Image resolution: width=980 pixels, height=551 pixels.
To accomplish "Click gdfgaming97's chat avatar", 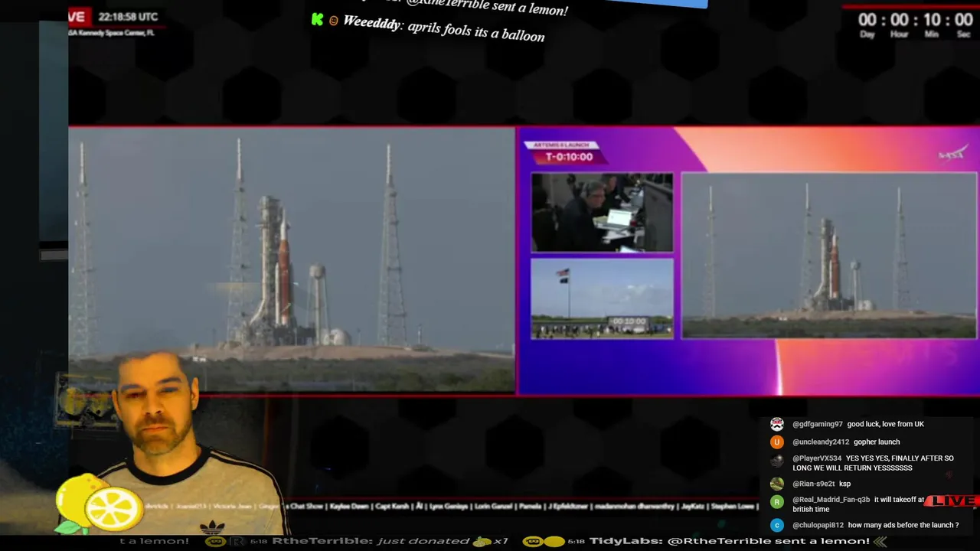I will coord(776,424).
